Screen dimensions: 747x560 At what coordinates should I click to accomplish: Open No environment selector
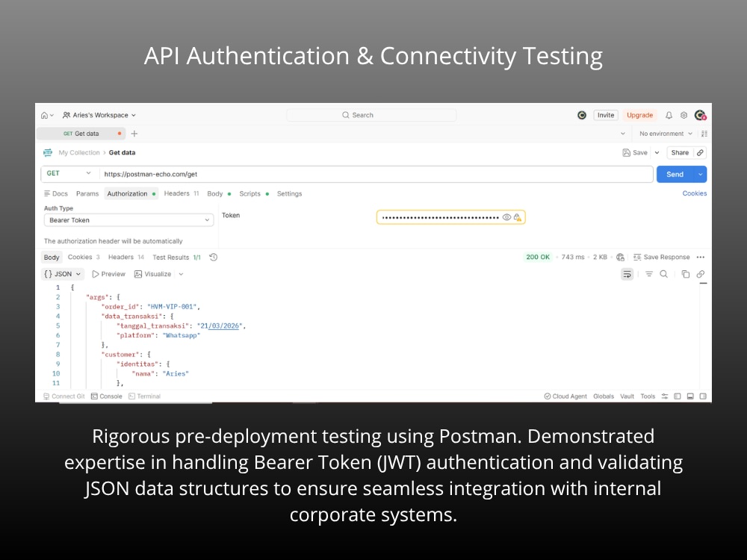click(x=666, y=134)
